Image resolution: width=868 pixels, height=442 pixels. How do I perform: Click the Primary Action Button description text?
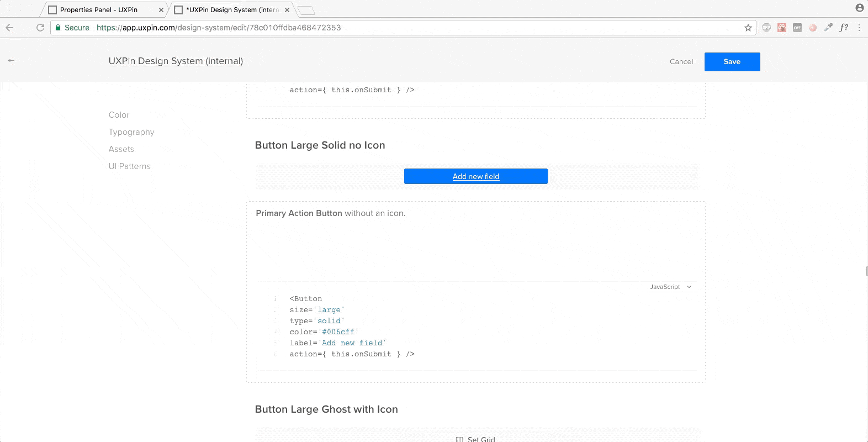331,213
